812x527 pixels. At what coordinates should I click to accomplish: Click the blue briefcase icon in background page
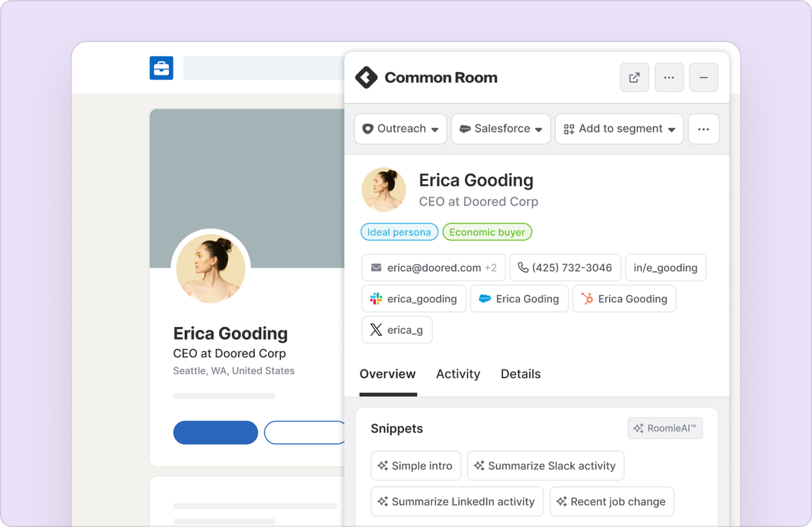(161, 68)
